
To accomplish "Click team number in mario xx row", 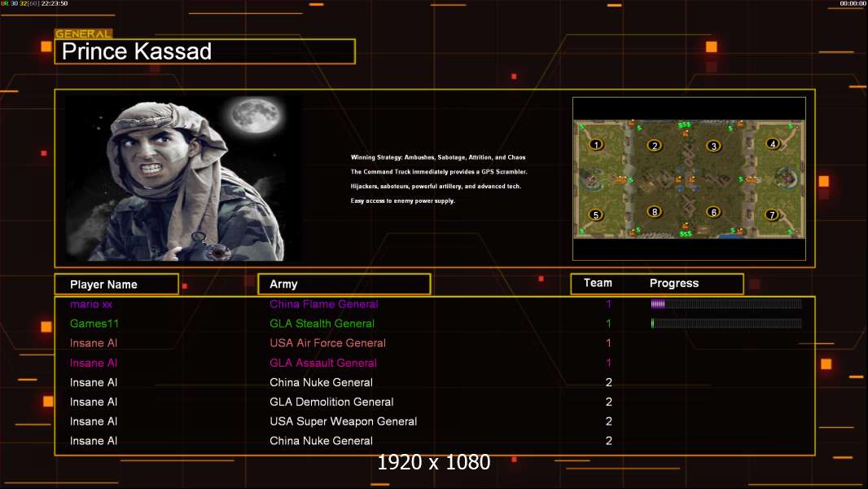I will [x=608, y=304].
